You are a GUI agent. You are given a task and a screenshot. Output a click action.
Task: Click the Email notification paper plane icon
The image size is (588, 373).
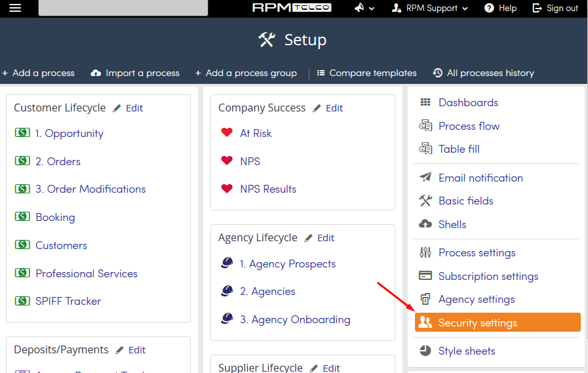(x=425, y=177)
